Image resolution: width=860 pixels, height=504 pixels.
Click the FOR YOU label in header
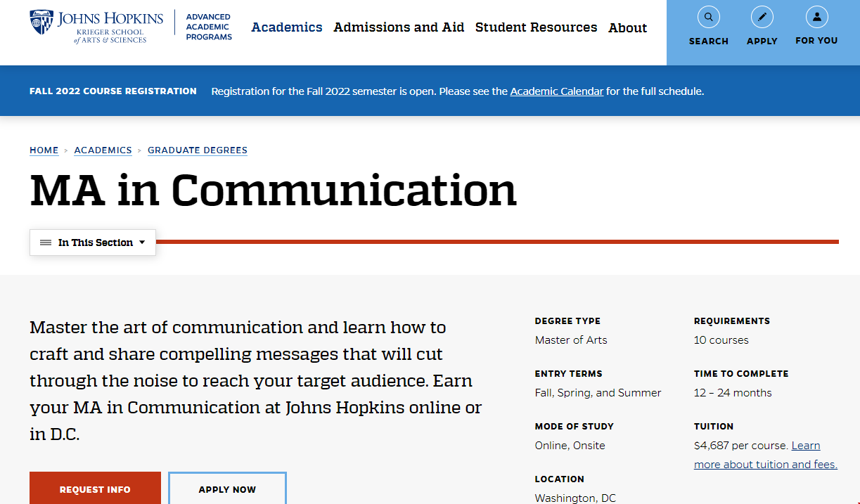pos(816,41)
